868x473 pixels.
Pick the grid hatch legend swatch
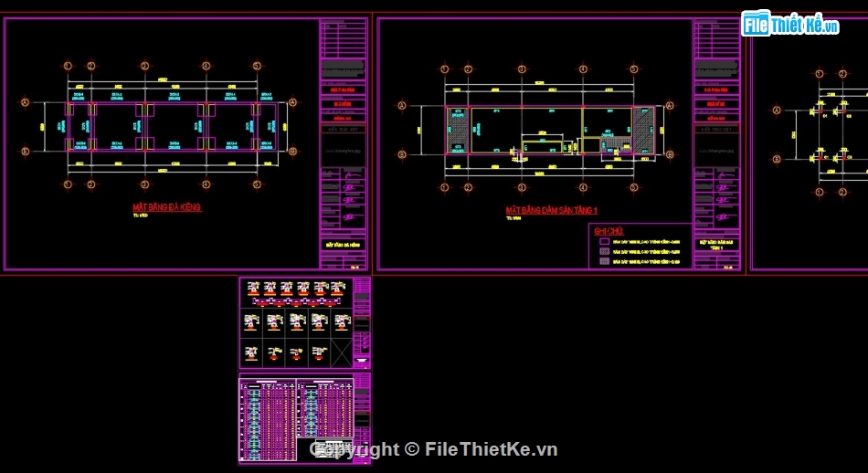coord(605,260)
